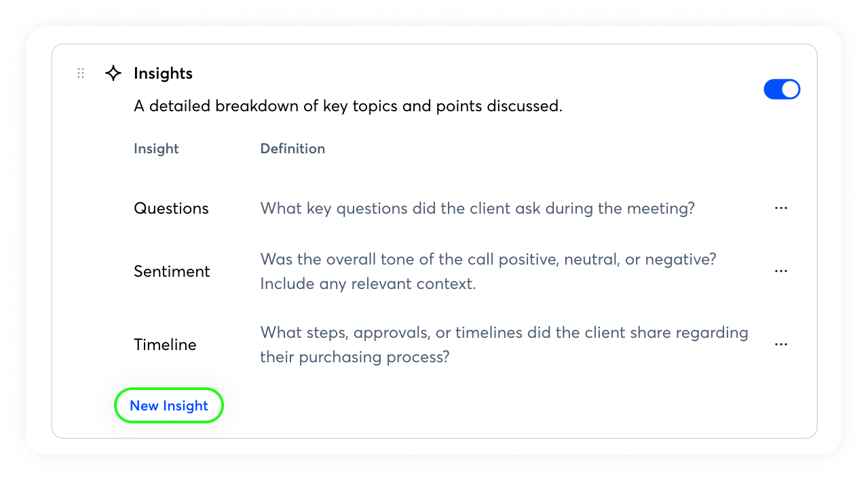Image resolution: width=868 pixels, height=481 pixels.
Task: Click the Definition column header
Action: pyautogui.click(x=293, y=149)
